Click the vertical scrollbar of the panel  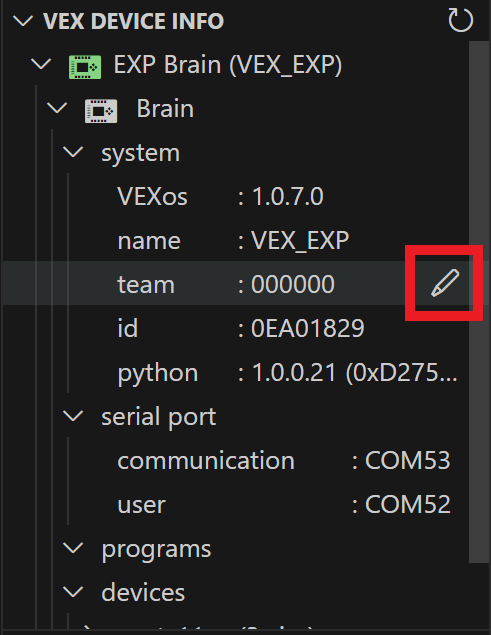[x=479, y=301]
